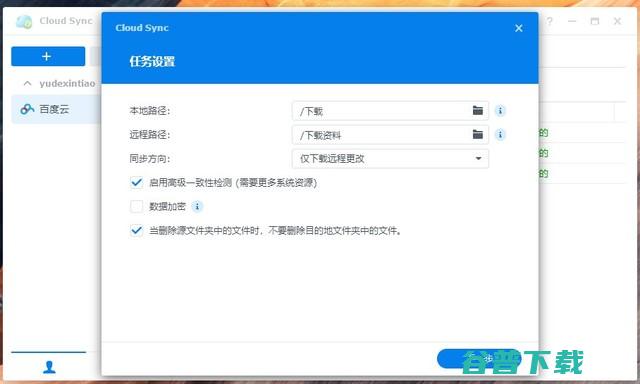
Task: Click the 远程路径 label
Action: point(149,135)
